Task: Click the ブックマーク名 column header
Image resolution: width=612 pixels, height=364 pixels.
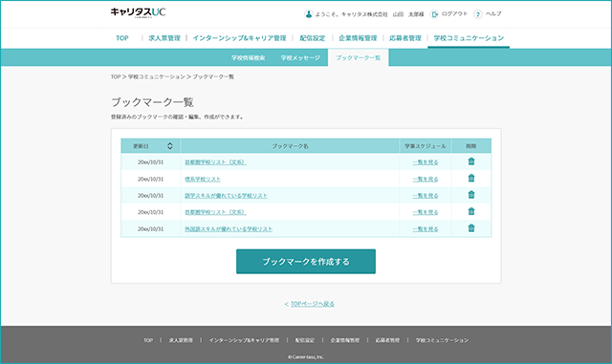Action: tap(290, 146)
